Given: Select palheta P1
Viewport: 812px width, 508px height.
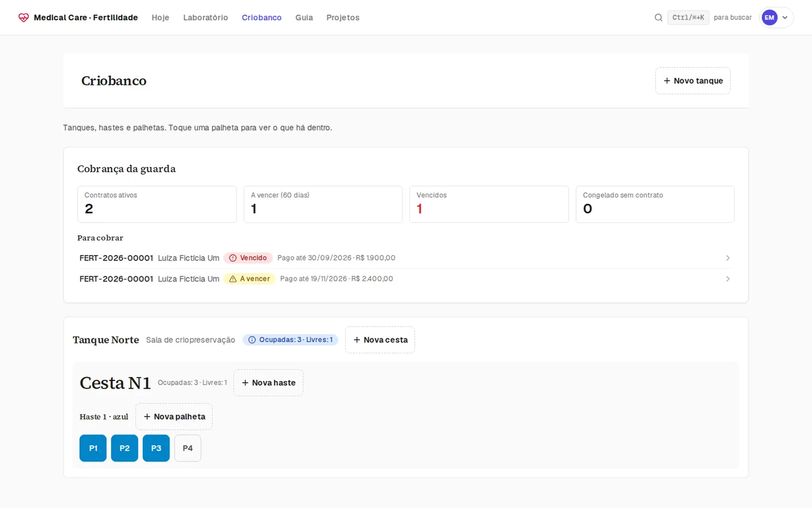Looking at the screenshot, I should coord(93,448).
